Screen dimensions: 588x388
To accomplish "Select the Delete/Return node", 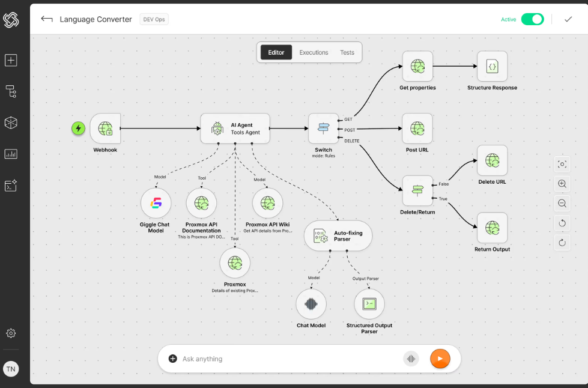I will pos(417,190).
